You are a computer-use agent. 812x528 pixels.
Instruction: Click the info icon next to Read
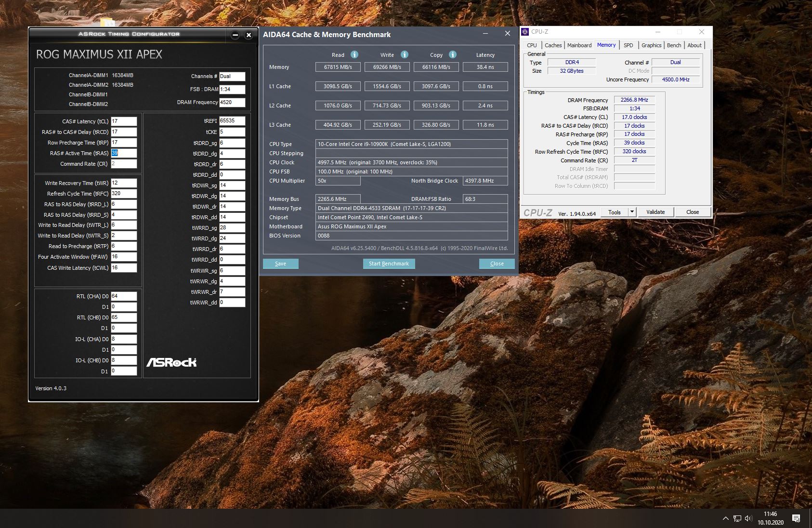click(354, 54)
